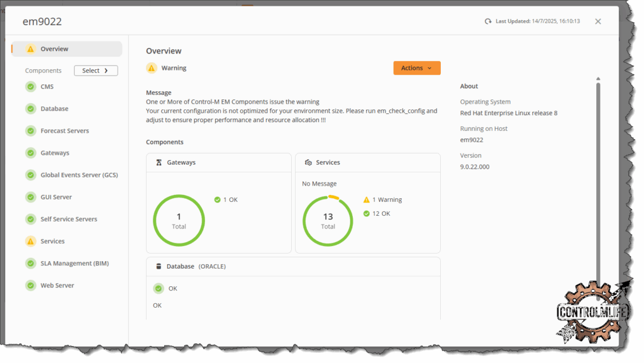
Task: Click the yellow warning icon under Overview heading
Action: pos(152,68)
